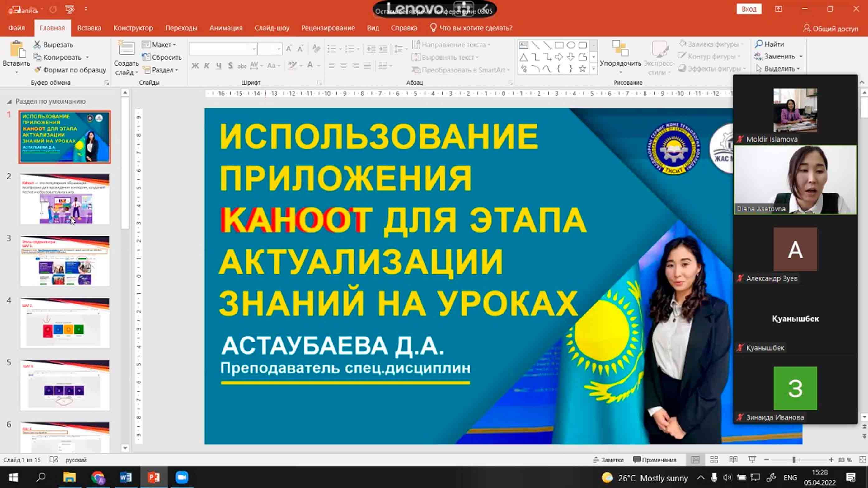Switch to Animation (Анимация) tab
Screen dimensions: 868x488
(226, 28)
